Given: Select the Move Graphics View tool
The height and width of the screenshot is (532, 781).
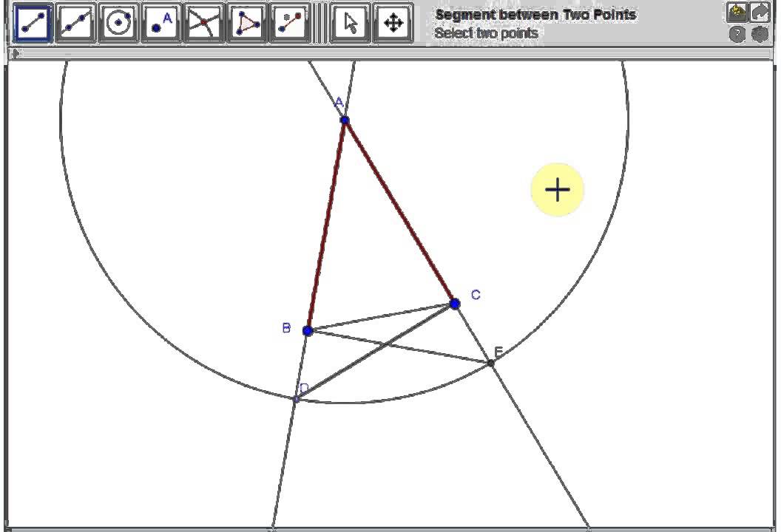Looking at the screenshot, I should pos(393,23).
